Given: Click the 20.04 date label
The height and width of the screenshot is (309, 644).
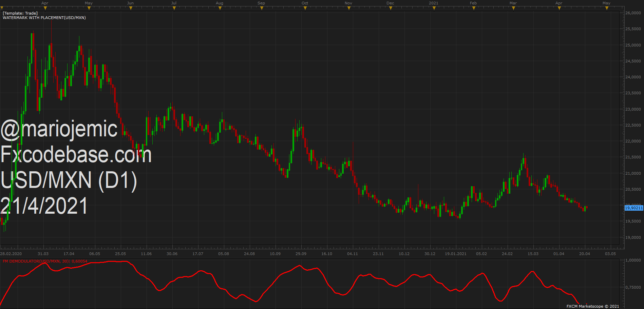Looking at the screenshot, I should 585,254.
